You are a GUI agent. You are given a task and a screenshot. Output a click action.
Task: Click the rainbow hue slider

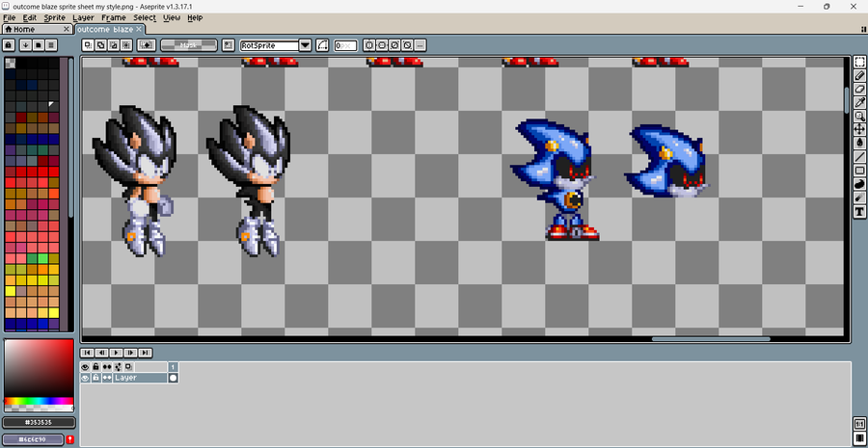pos(39,401)
